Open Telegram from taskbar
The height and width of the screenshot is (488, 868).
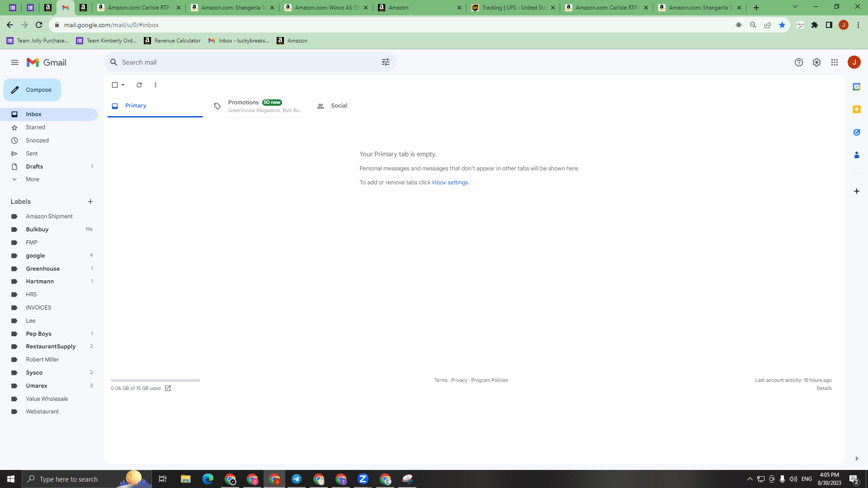click(x=297, y=479)
